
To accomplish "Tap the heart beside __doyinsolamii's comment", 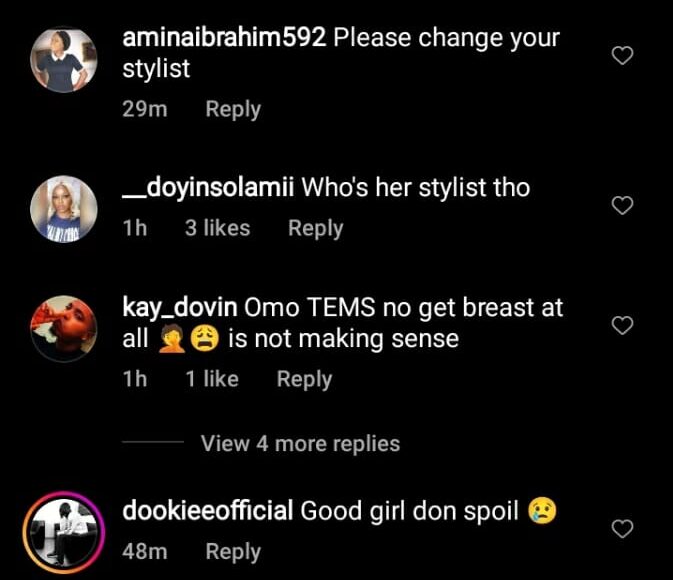I will click(622, 206).
